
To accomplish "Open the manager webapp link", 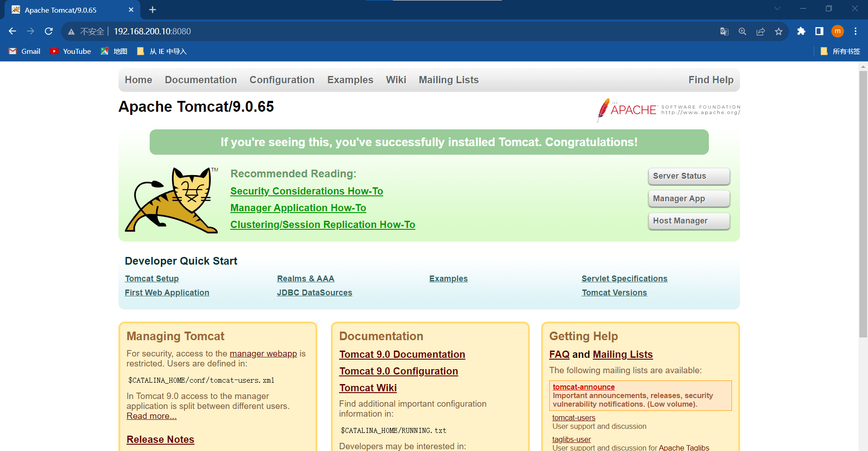I will pos(263,353).
